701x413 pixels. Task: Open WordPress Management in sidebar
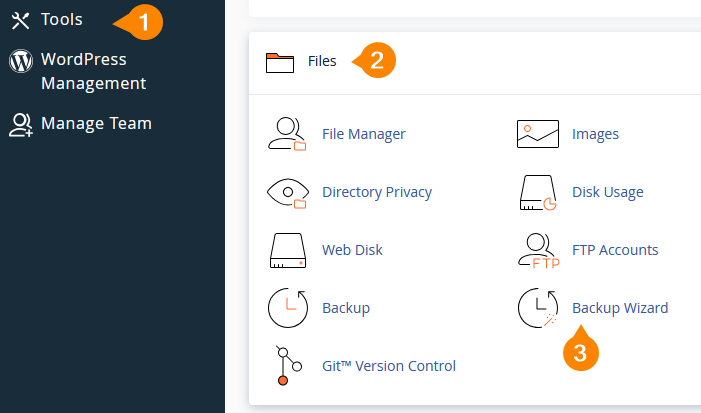tap(93, 72)
